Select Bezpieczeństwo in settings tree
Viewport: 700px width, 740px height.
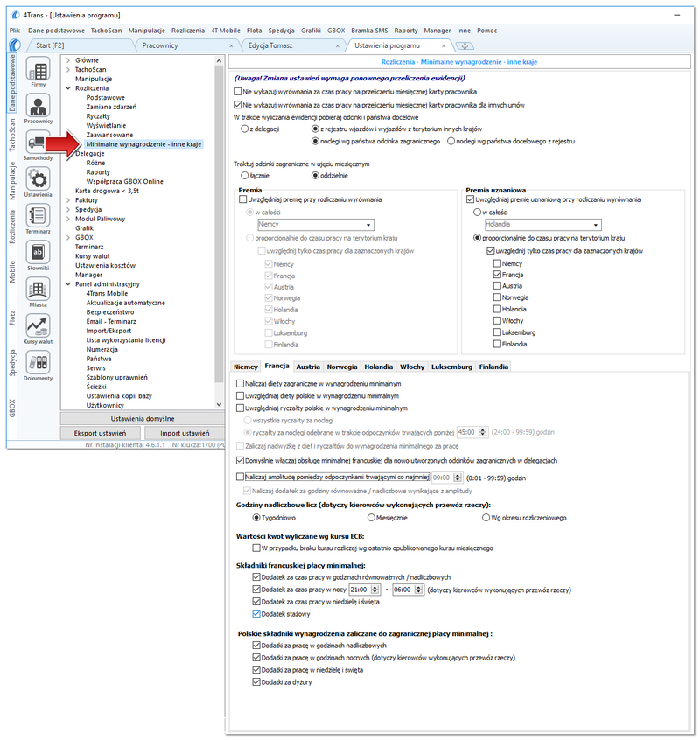pyautogui.click(x=110, y=312)
